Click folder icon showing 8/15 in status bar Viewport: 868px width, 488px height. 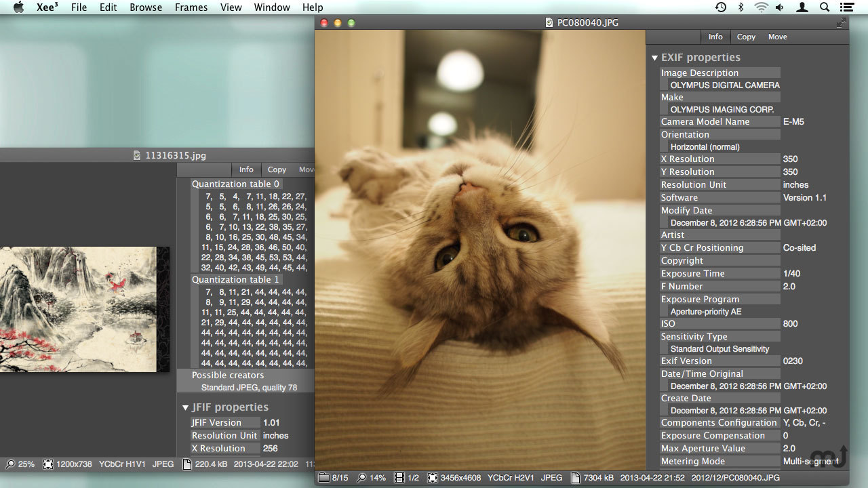coord(323,478)
